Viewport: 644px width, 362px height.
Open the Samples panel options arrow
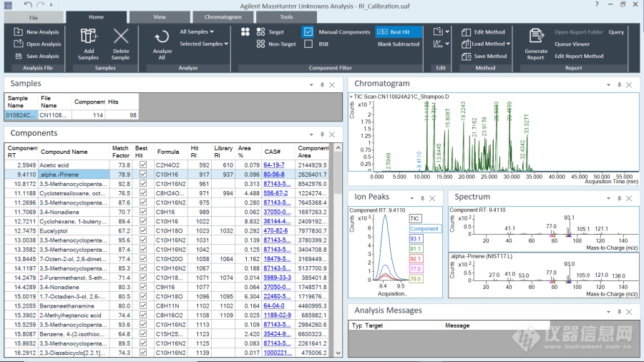311,85
